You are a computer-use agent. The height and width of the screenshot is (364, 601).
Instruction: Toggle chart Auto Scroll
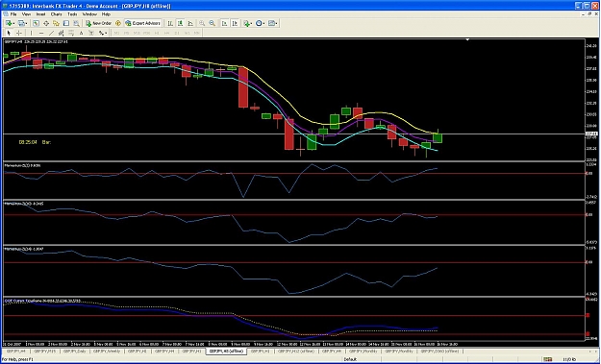pos(225,23)
